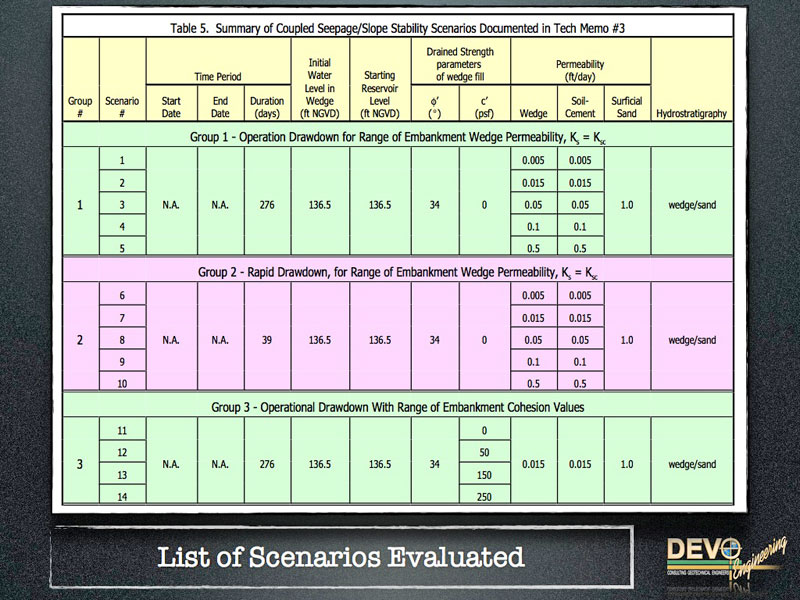
Task: Select the cohesion value 250 cell
Action: point(484,496)
